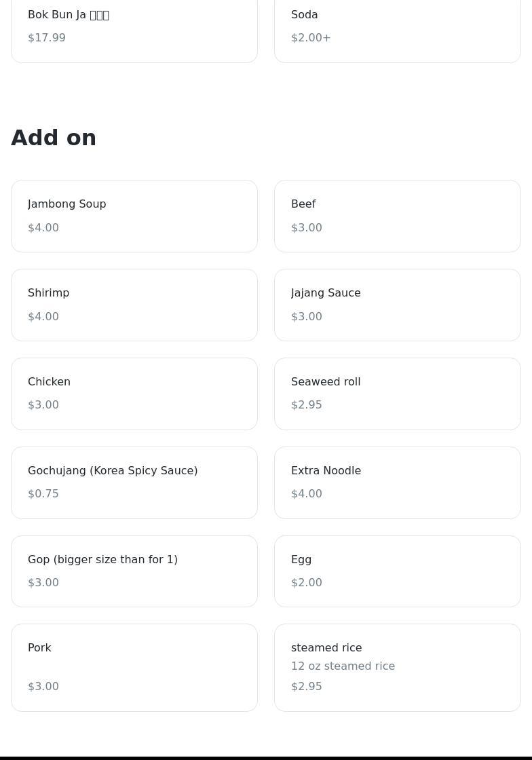Image resolution: width=532 pixels, height=760 pixels.
Task: Open the steamed rice item
Action: (x=397, y=668)
